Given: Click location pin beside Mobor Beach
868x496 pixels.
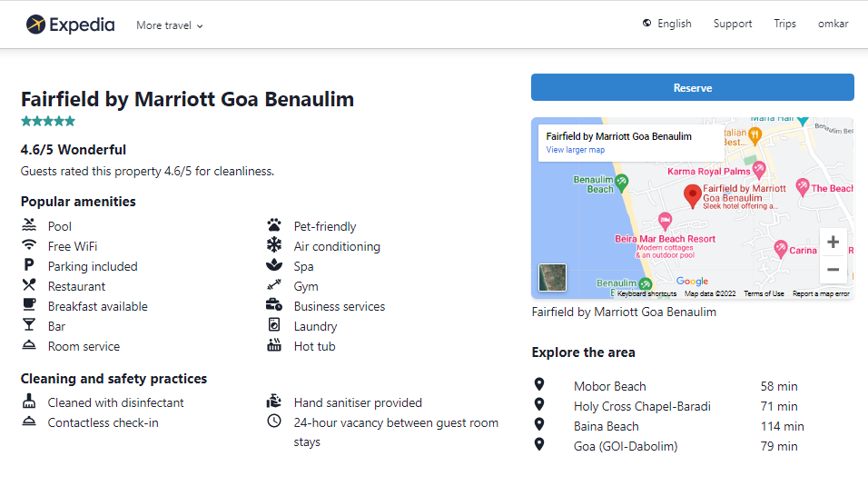Looking at the screenshot, I should coord(539,385).
